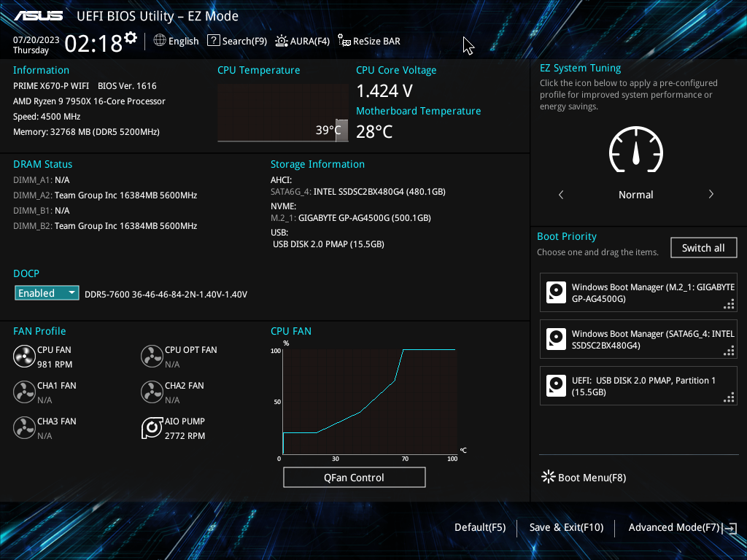Click drag handle on INTEL SSD boot entry
The image size is (747, 560).
729,351
